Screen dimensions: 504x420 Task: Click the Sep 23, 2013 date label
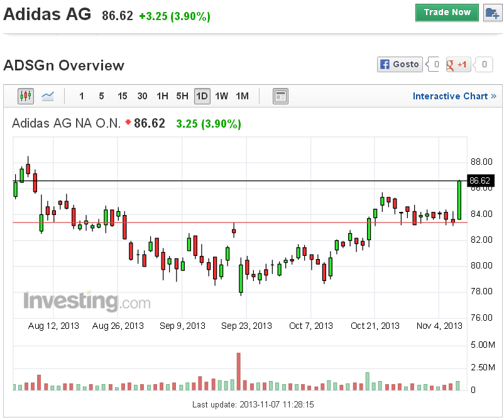tap(246, 326)
